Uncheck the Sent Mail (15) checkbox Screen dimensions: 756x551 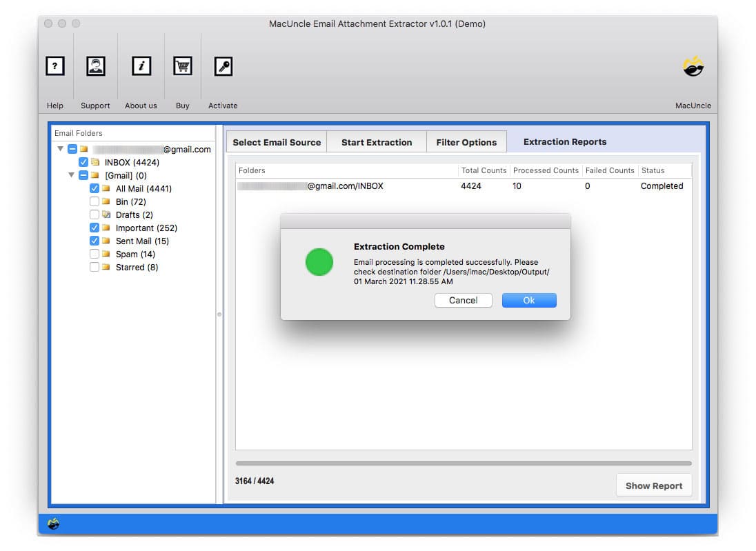point(94,241)
